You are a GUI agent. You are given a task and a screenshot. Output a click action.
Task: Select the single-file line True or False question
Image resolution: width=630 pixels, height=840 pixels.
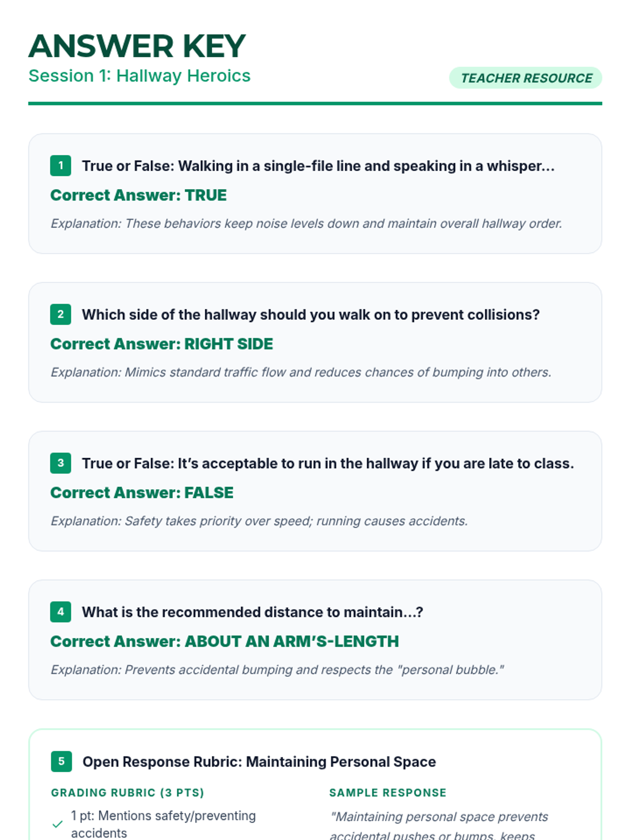pyautogui.click(x=318, y=166)
